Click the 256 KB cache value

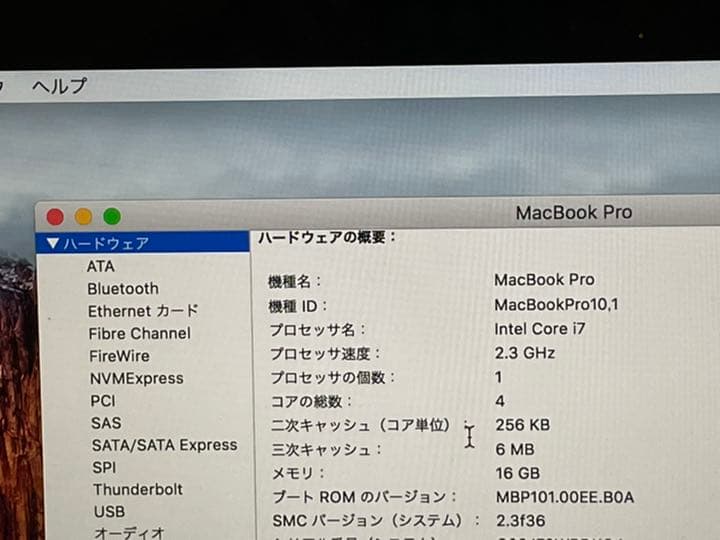(x=523, y=425)
